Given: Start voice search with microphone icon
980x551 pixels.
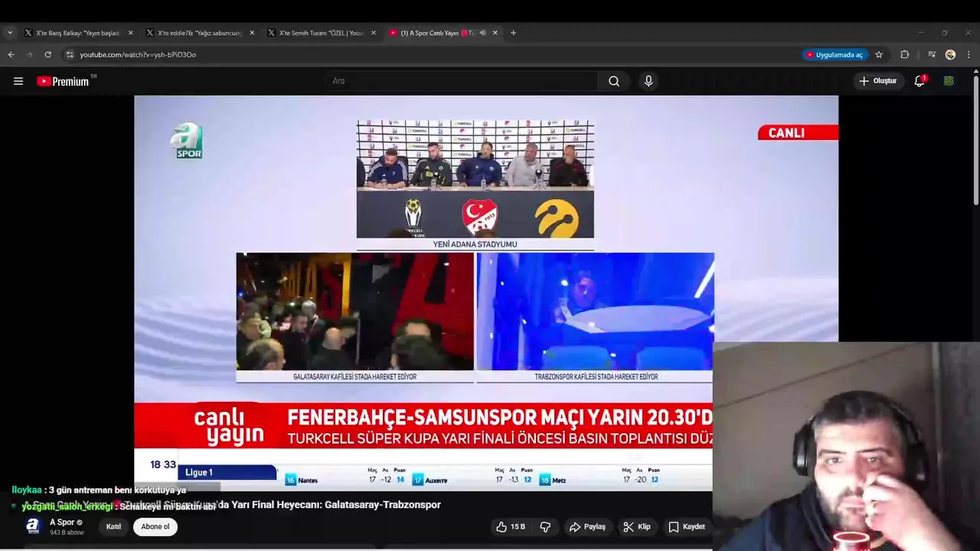Looking at the screenshot, I should pos(648,81).
